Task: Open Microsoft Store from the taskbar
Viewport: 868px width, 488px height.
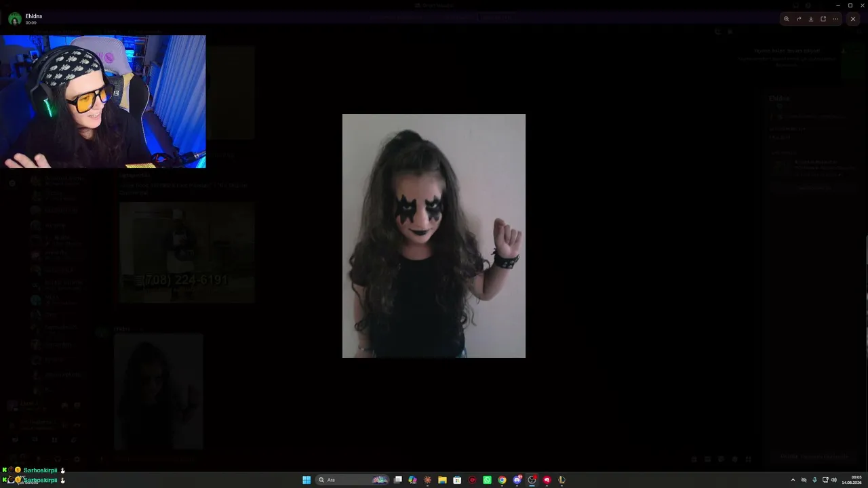Action: [457, 480]
